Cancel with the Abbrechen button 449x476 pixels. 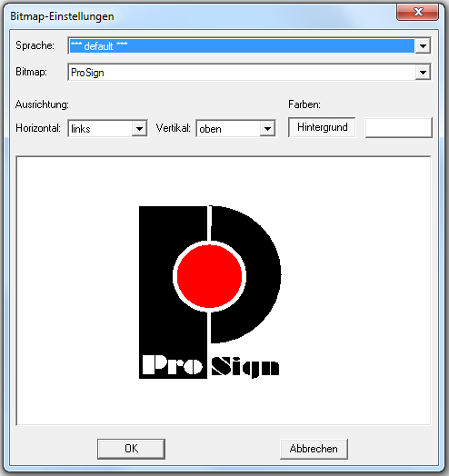pos(314,449)
